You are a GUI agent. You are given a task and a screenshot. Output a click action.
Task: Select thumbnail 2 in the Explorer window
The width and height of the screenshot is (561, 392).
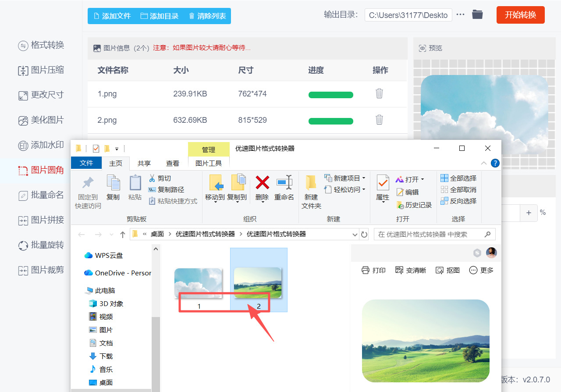coord(259,279)
